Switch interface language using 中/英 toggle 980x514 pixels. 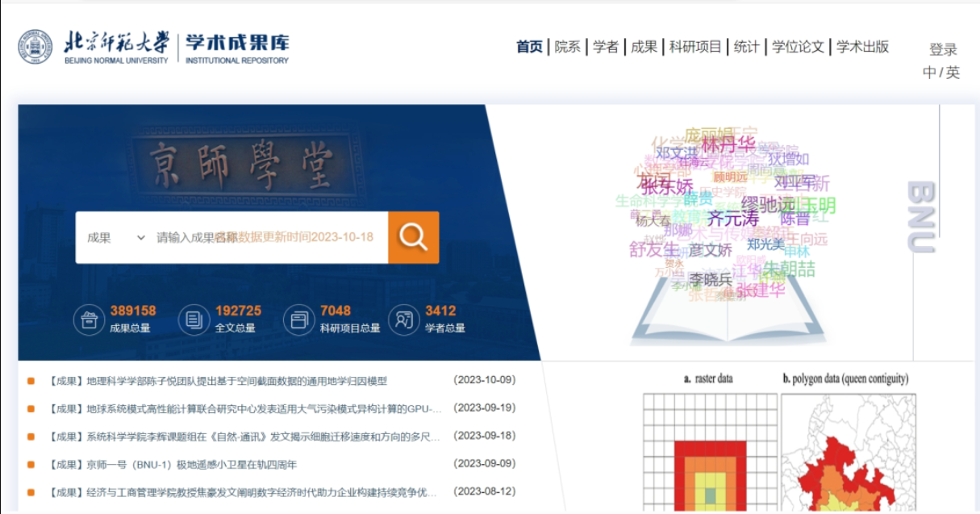tap(942, 71)
